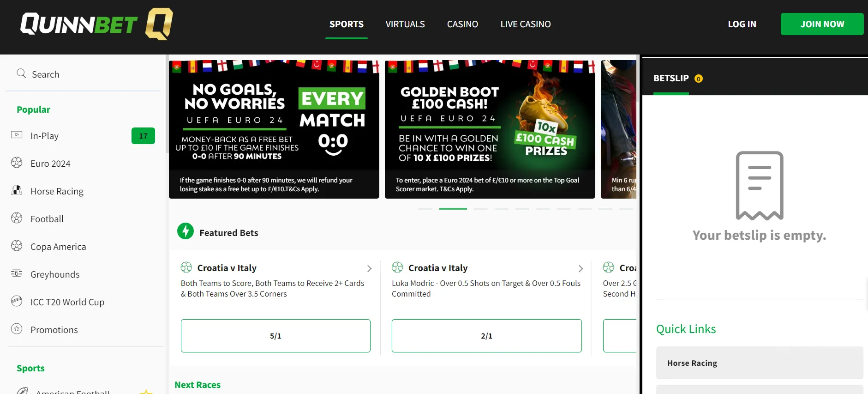The width and height of the screenshot is (868, 394).
Task: Select first carousel indicator dash
Action: pyautogui.click(x=425, y=209)
